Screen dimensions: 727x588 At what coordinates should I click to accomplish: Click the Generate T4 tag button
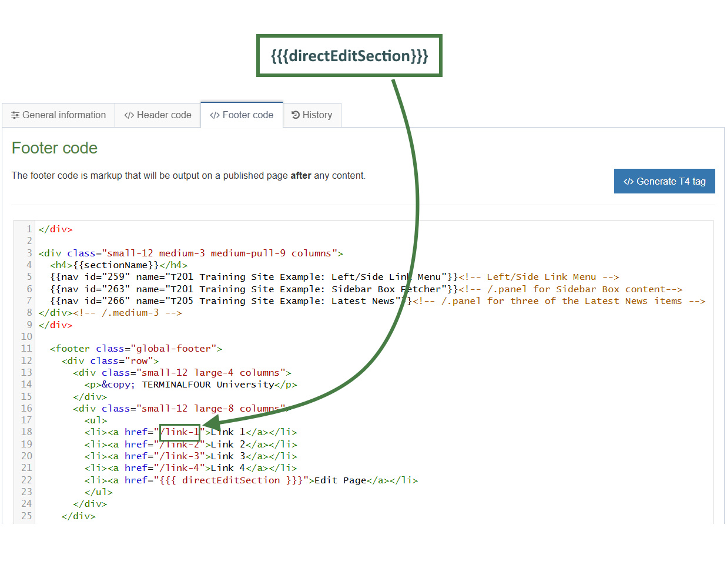point(665,181)
